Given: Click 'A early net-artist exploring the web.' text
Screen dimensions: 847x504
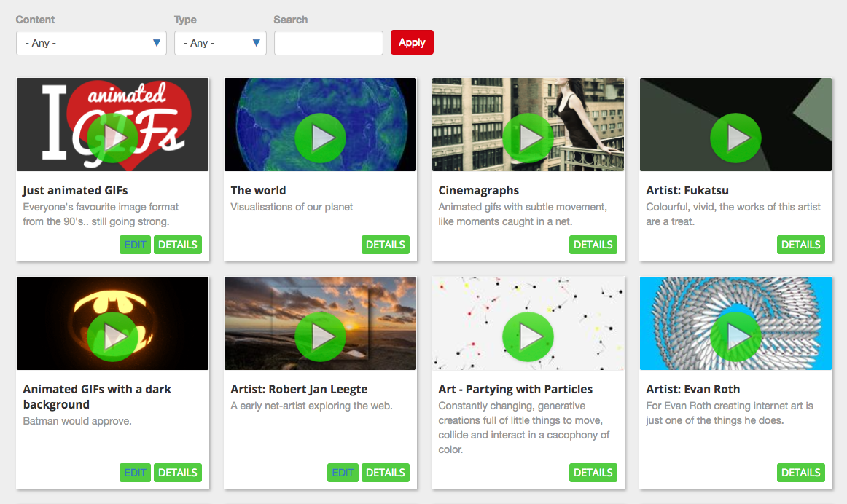Looking at the screenshot, I should tap(312, 406).
